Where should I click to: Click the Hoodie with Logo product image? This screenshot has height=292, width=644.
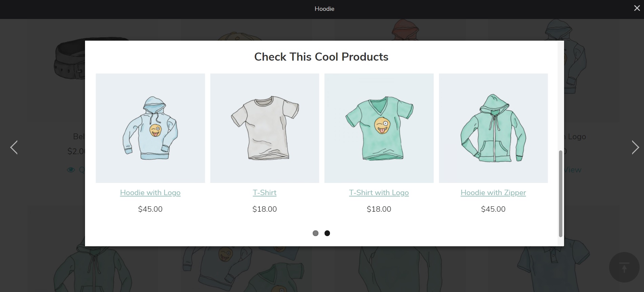[x=150, y=128]
